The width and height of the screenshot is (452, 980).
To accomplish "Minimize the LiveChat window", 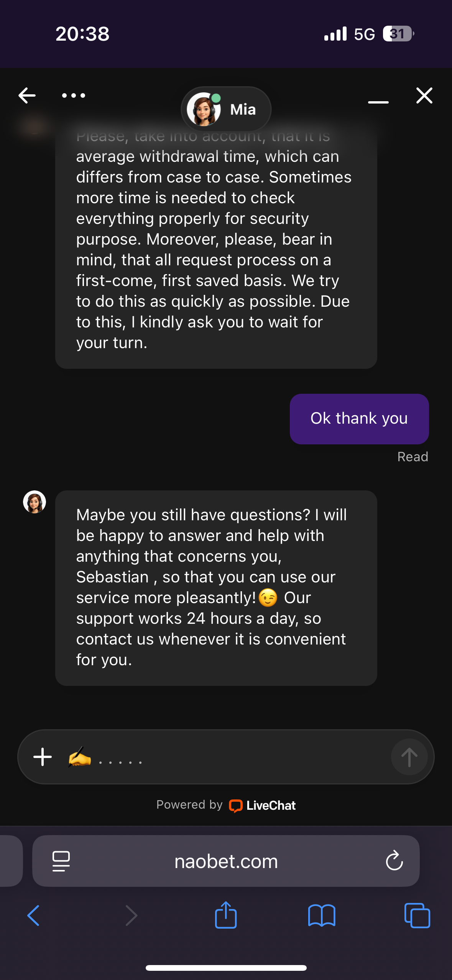I will click(x=378, y=102).
